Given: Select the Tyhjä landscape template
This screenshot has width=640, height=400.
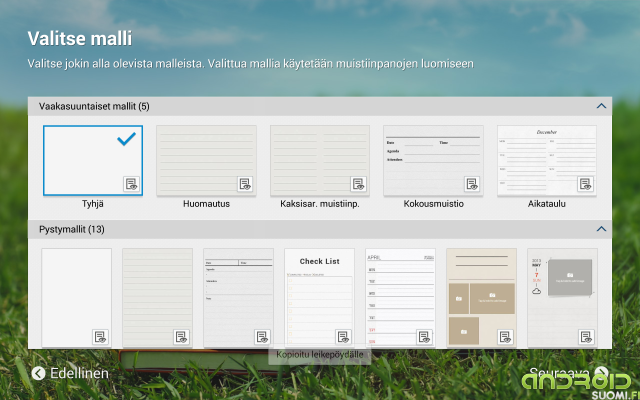Looking at the screenshot, I should tap(93, 160).
